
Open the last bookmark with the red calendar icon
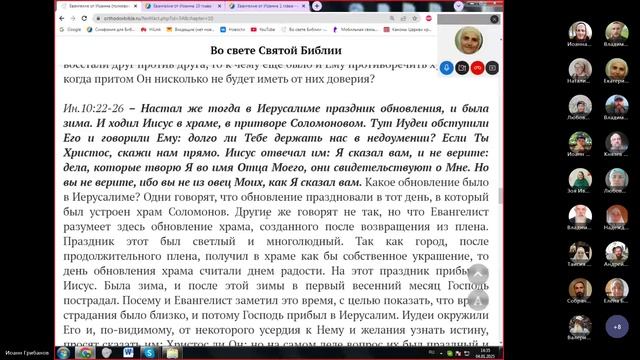click(x=407, y=29)
